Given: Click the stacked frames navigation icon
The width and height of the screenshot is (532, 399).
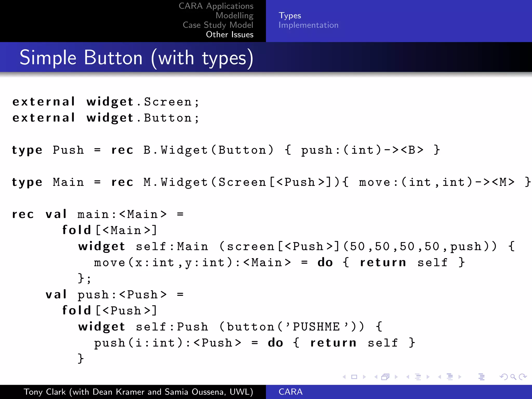Looking at the screenshot, I should coord(386,377).
